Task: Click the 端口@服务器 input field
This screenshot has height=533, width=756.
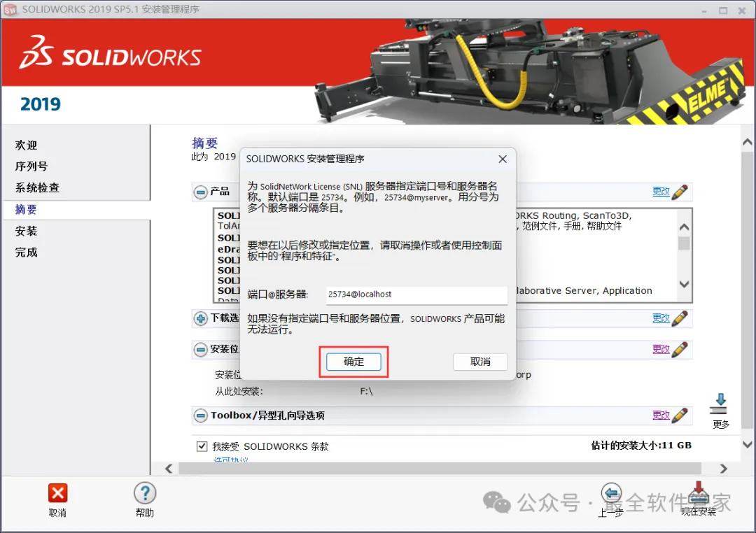Action: 416,294
